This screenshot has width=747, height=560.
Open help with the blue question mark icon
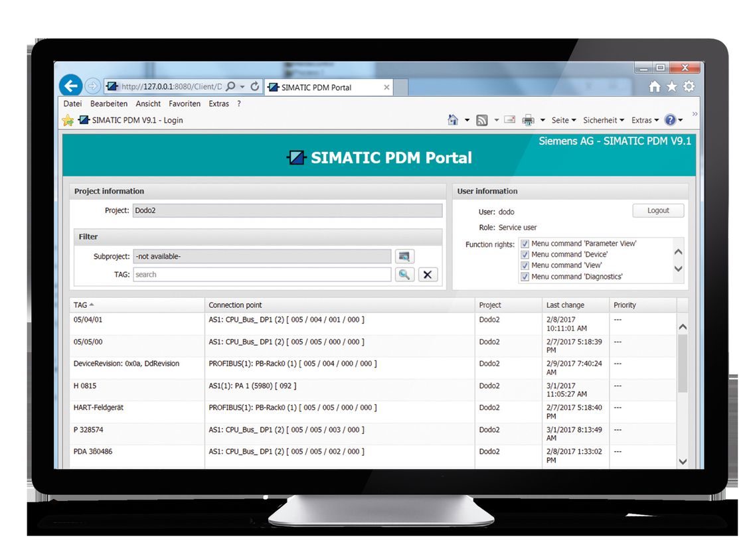[670, 120]
